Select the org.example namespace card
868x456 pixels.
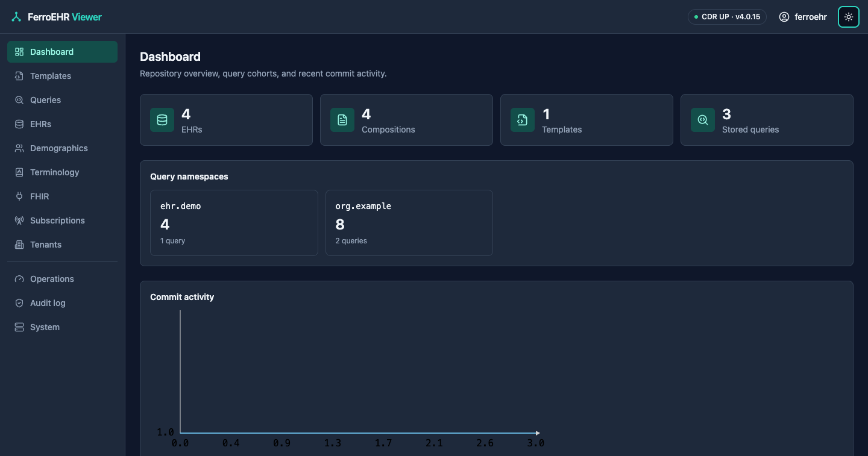pos(409,223)
